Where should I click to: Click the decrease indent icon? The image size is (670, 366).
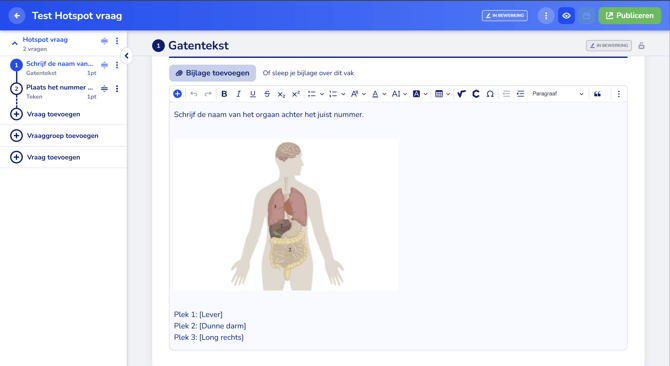coord(506,94)
